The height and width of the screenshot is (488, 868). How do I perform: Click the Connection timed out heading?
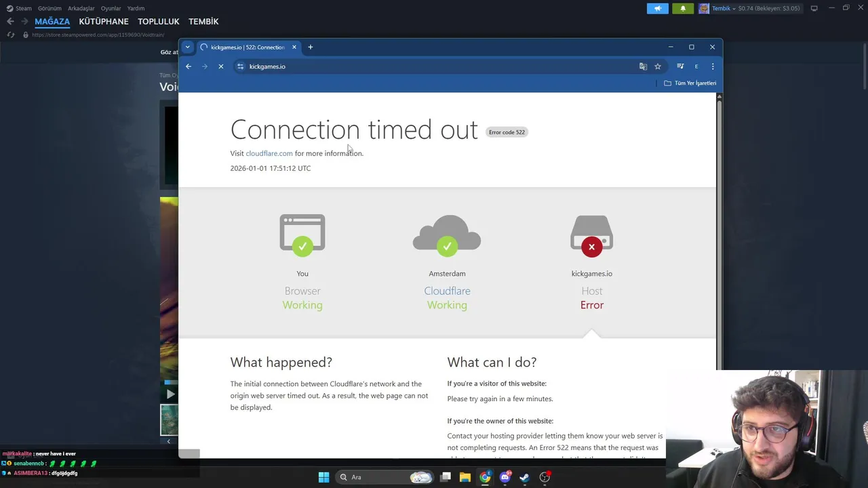[x=354, y=129]
